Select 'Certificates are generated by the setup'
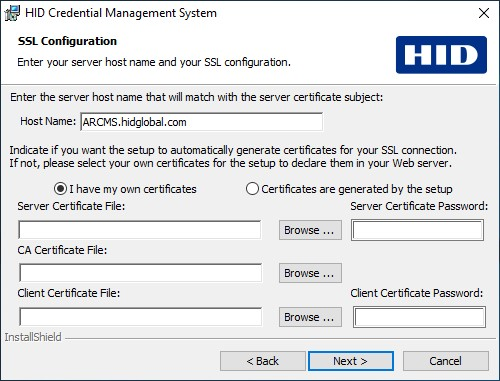500x381 pixels. click(x=252, y=189)
